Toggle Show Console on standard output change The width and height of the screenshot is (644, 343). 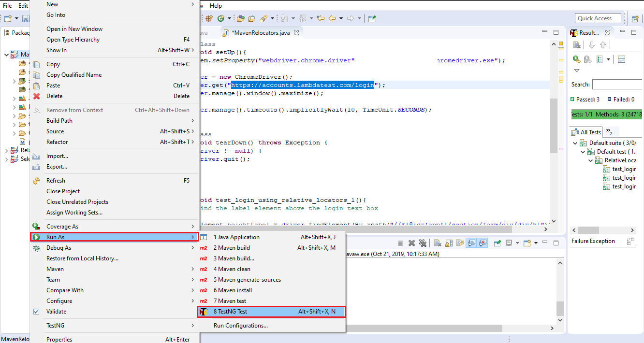[471, 243]
